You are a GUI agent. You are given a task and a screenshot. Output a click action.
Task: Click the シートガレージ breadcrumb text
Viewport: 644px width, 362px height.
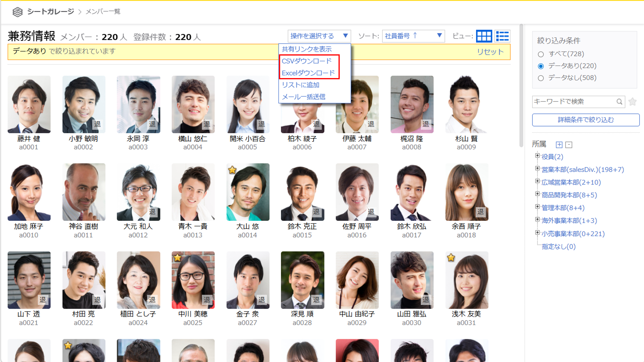(51, 12)
